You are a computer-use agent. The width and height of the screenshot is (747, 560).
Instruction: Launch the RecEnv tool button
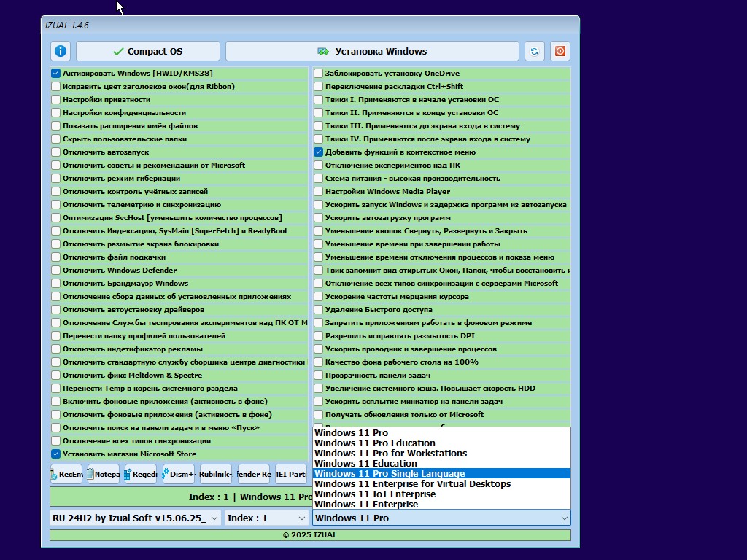click(x=66, y=474)
